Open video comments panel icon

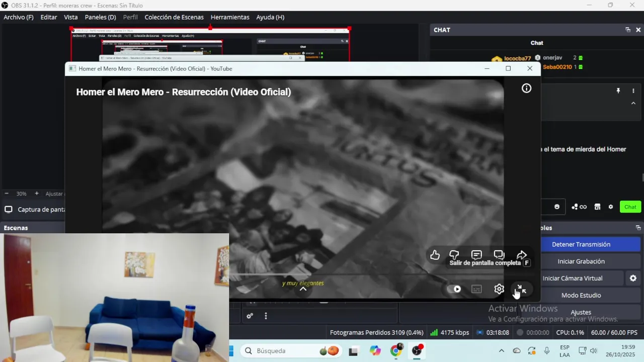[x=476, y=255]
